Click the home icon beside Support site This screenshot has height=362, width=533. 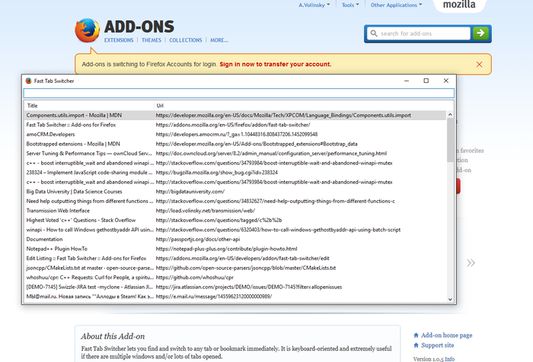click(x=416, y=345)
